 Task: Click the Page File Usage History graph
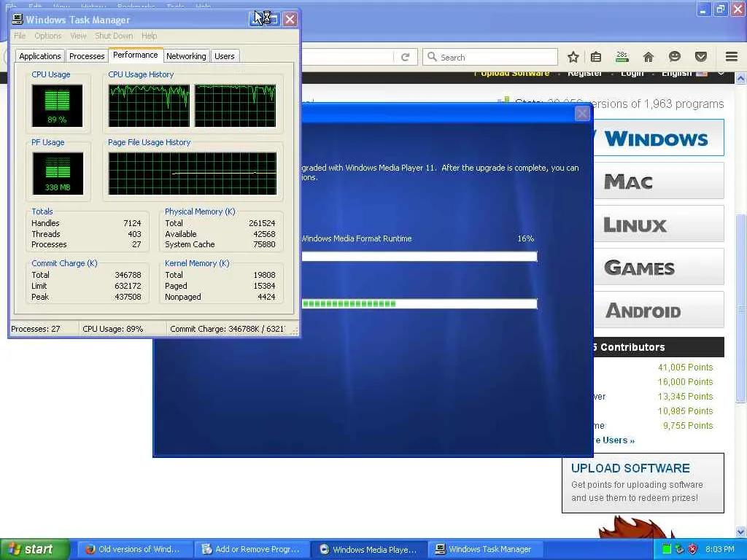[x=193, y=174]
